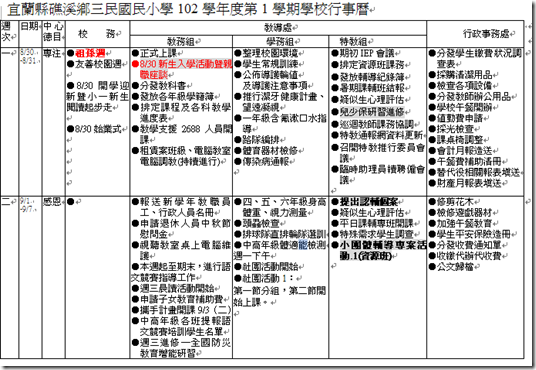Click the highlighted item 兒少保研習進修
Viewport: 536px width, 370px height.
click(x=372, y=111)
